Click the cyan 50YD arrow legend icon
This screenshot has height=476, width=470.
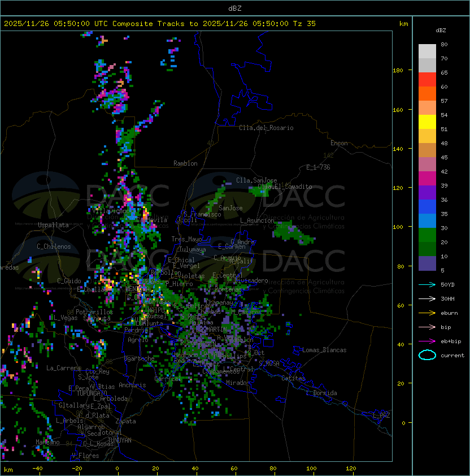click(427, 284)
